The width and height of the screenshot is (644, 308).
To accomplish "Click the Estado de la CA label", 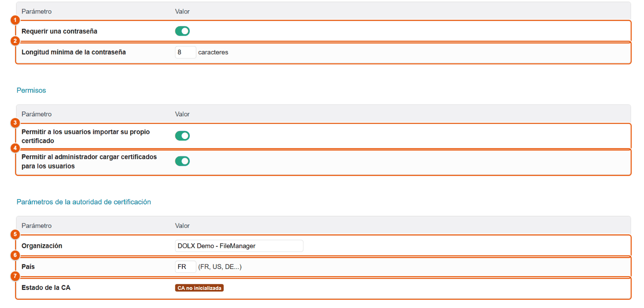I will coord(46,288).
